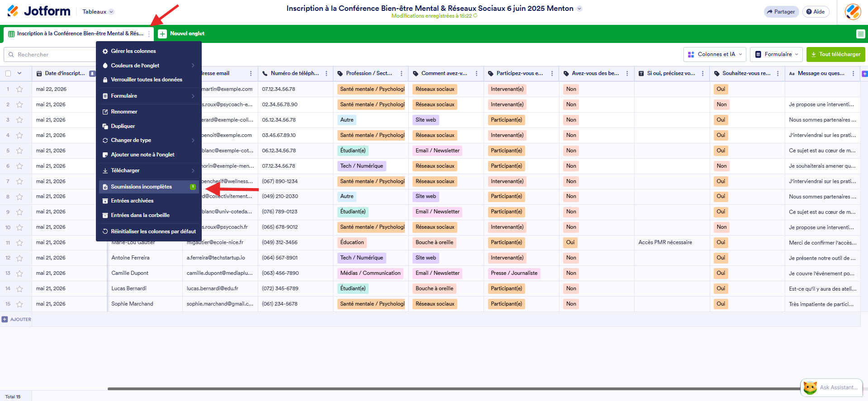Click the Médias / Communication tag
This screenshot has height=401, width=868.
370,274
